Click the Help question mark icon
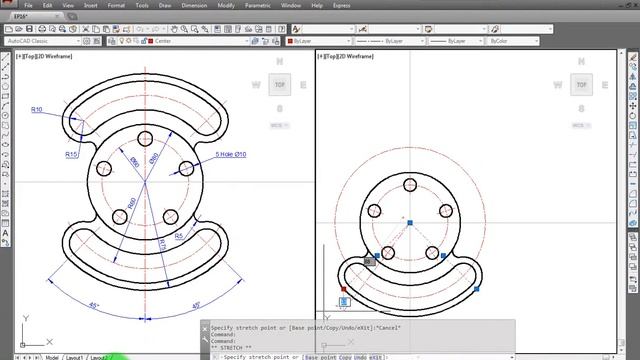 point(282,29)
